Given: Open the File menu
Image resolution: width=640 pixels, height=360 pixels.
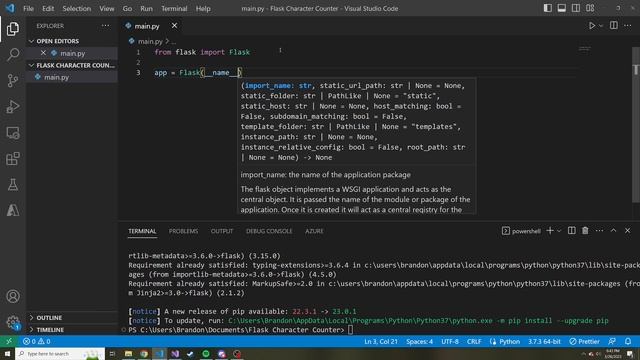Looking at the screenshot, I should tap(29, 9).
